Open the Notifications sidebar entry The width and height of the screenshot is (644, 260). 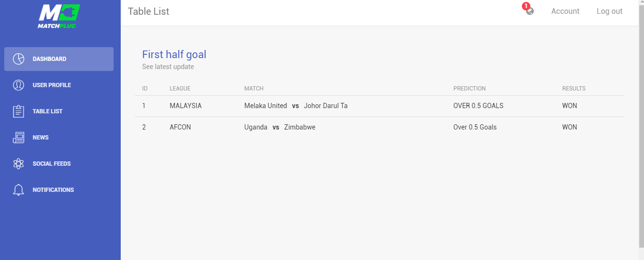click(x=59, y=190)
